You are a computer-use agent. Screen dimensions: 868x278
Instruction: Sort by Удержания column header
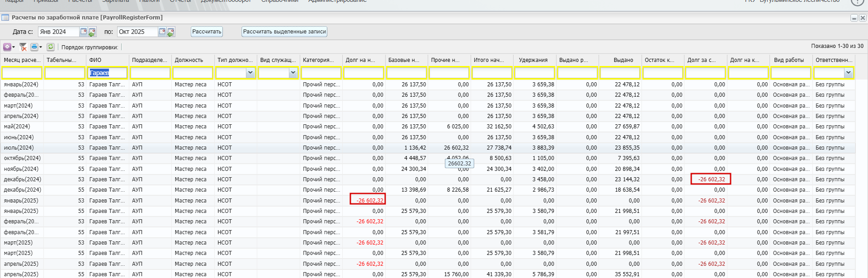coord(534,60)
